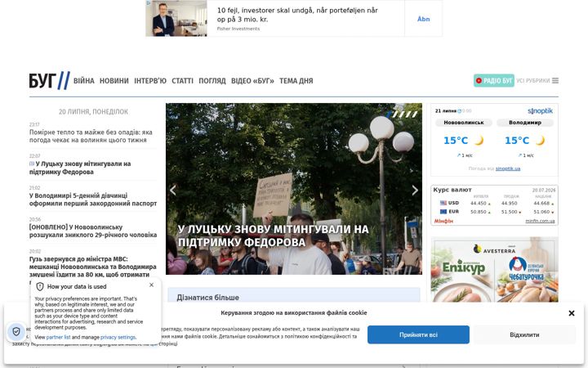588x368 pixels.
Task: Close the How your data is used popup
Action: tap(152, 285)
